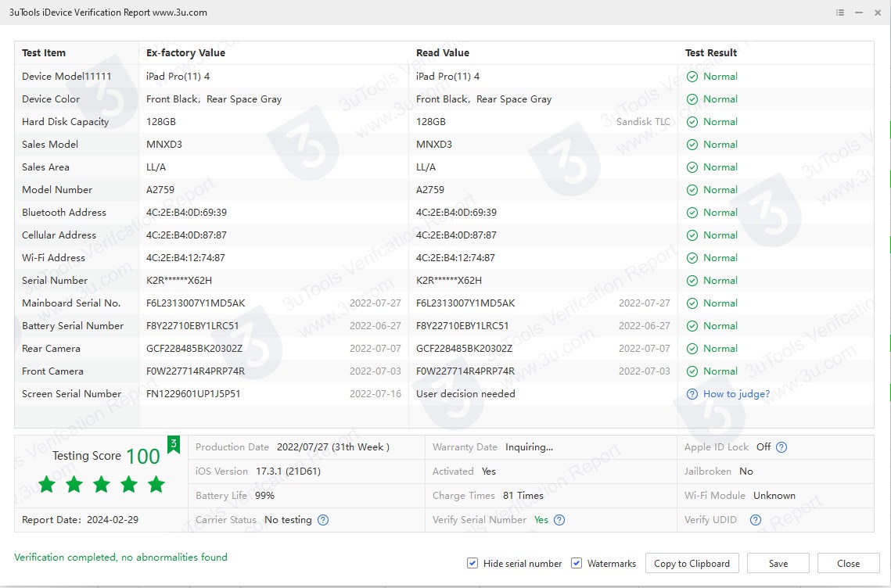Toggle the Watermarks checkbox
The width and height of the screenshot is (891, 588).
(577, 563)
